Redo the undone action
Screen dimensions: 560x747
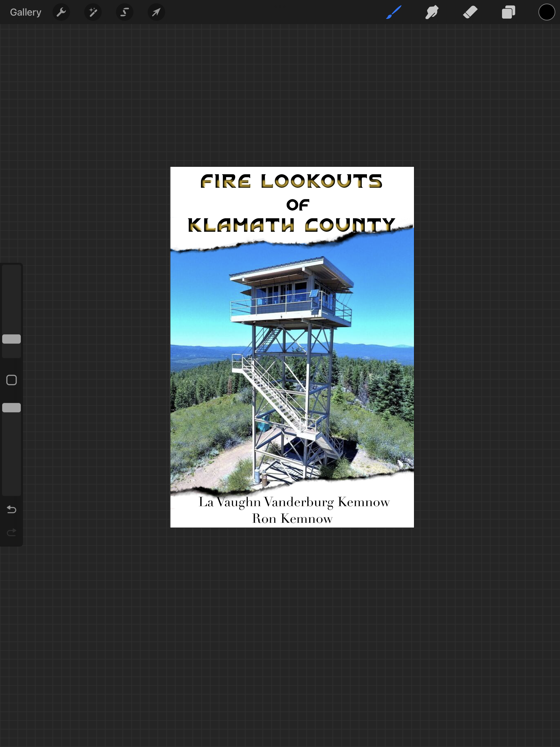tap(11, 533)
